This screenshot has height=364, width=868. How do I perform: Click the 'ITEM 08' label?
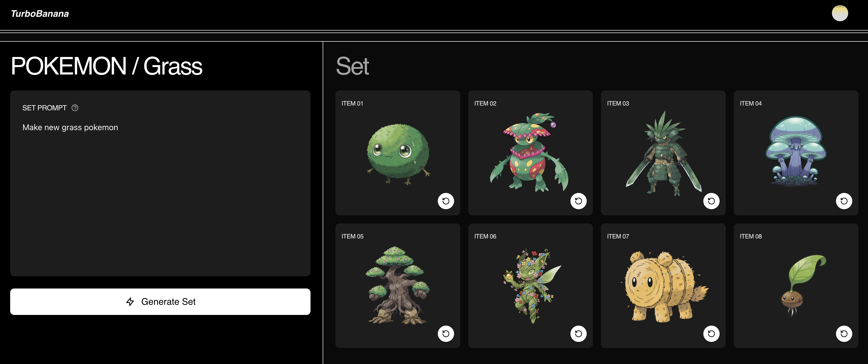click(751, 236)
